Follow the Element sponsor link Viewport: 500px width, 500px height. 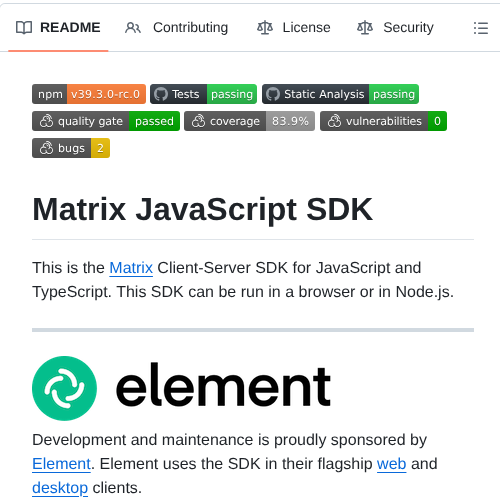tap(61, 464)
